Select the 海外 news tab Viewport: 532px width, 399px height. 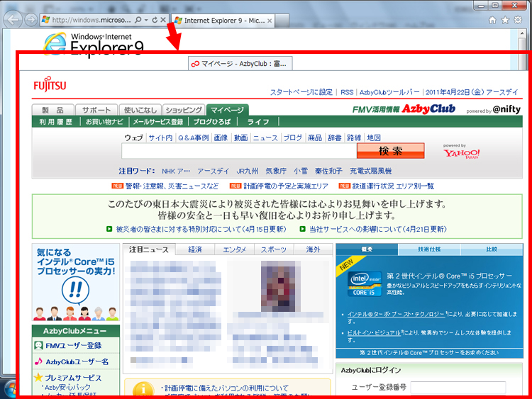coord(313,249)
